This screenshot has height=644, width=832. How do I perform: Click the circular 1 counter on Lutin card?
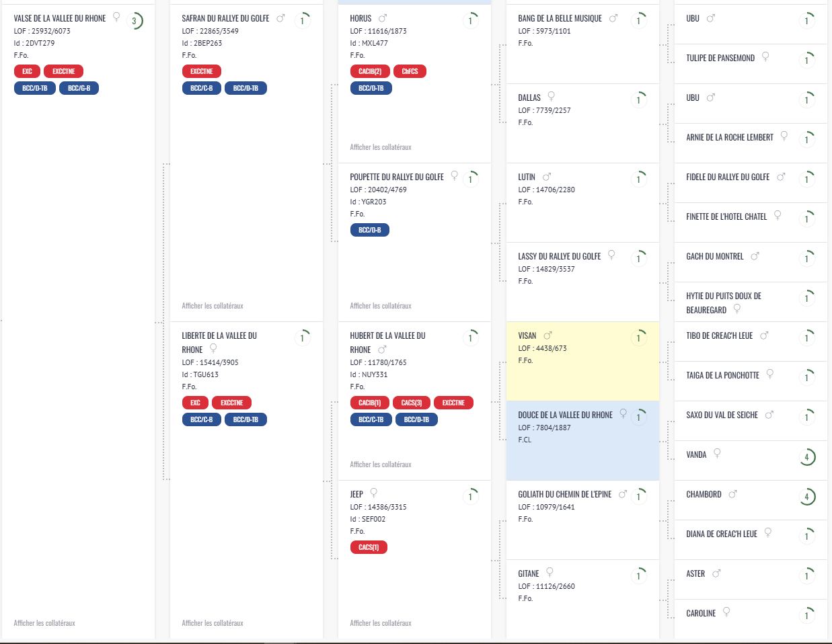click(638, 179)
